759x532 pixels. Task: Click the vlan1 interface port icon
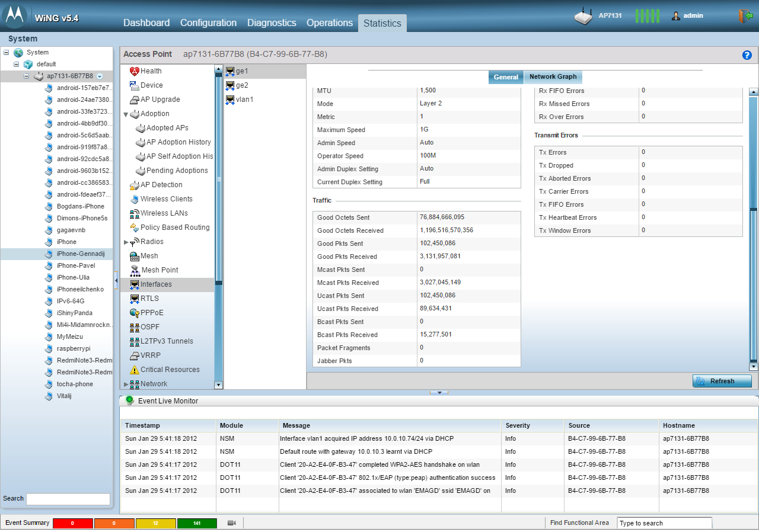(x=230, y=100)
